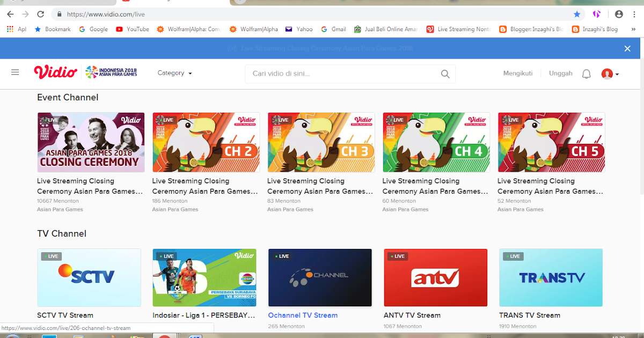Open the Blogger: Inzaghi's Blog bookmark
This screenshot has height=338, width=644.
(531, 29)
